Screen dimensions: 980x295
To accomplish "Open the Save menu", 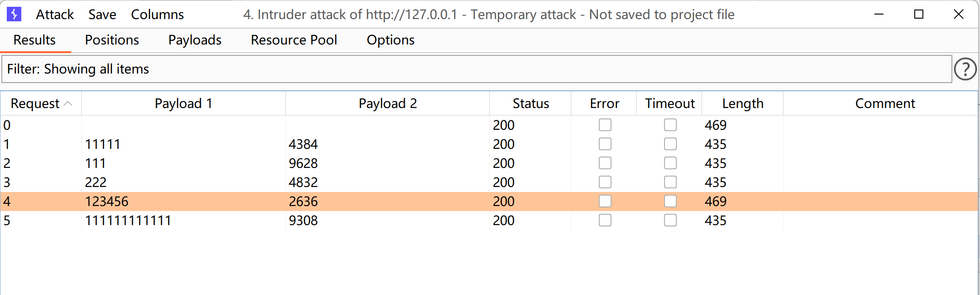I will tap(102, 15).
